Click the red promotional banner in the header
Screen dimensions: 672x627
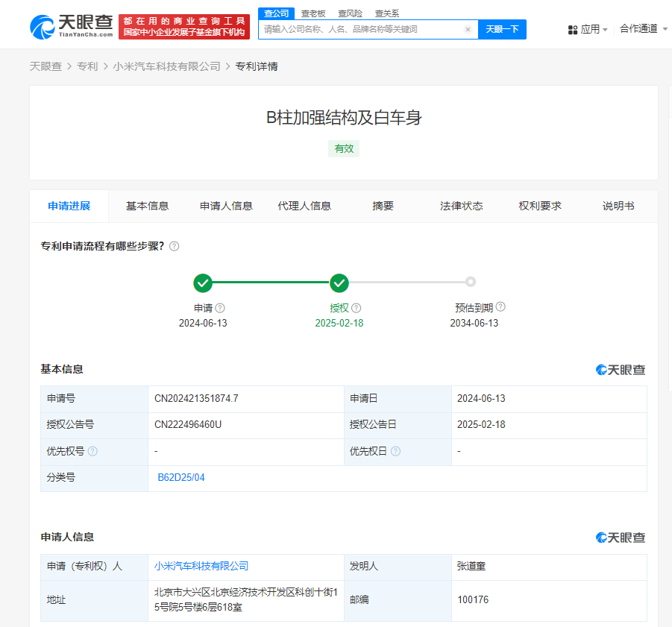coord(184,27)
